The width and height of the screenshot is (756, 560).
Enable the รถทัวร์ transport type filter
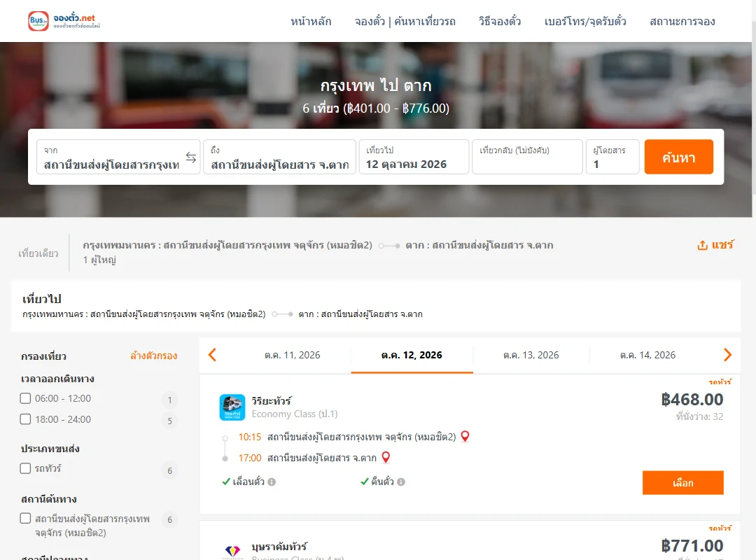click(26, 468)
